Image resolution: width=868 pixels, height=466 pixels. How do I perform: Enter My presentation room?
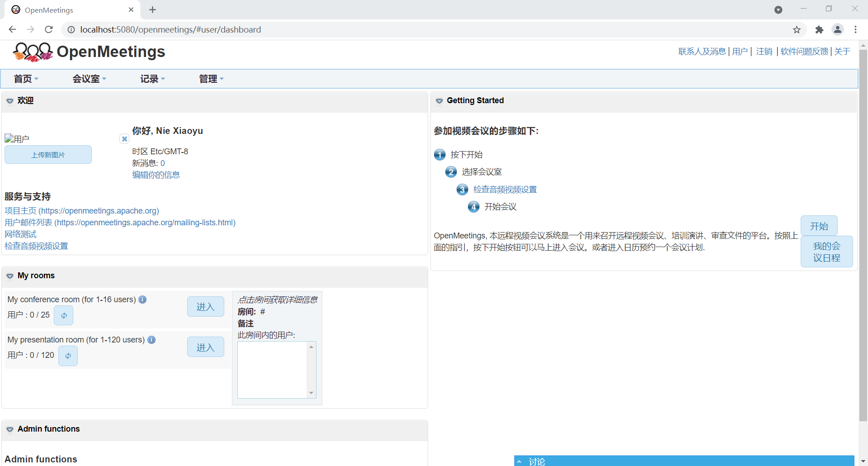206,347
